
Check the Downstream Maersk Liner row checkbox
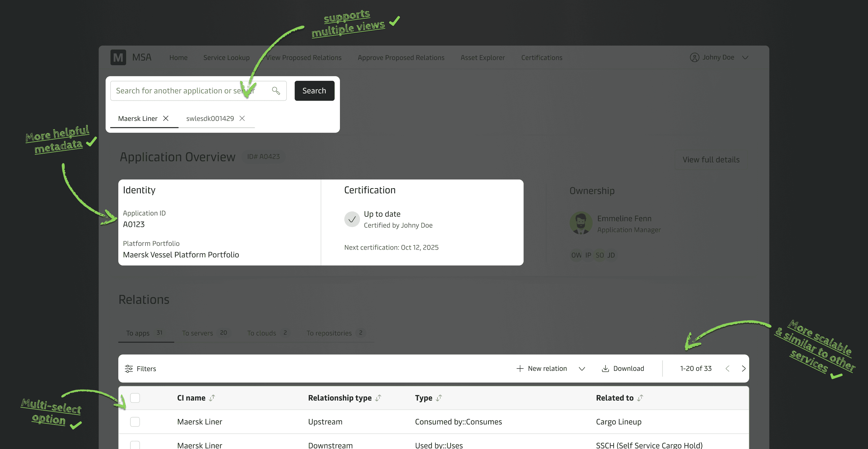(x=135, y=445)
